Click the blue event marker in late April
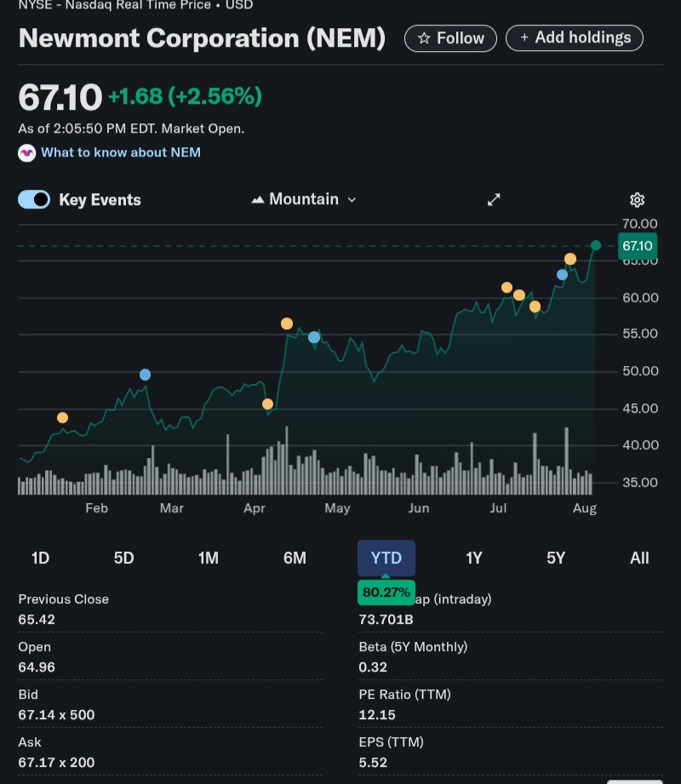This screenshot has height=784, width=681. pyautogui.click(x=314, y=337)
